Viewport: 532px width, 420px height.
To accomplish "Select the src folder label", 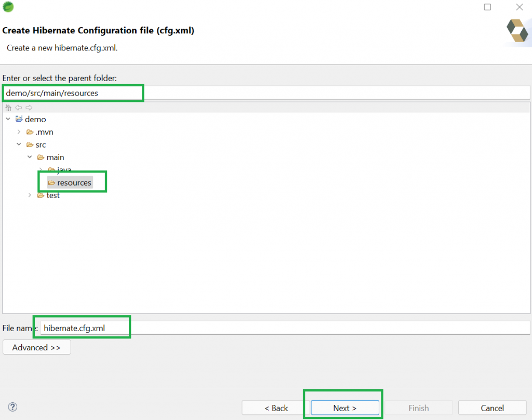I will [41, 145].
